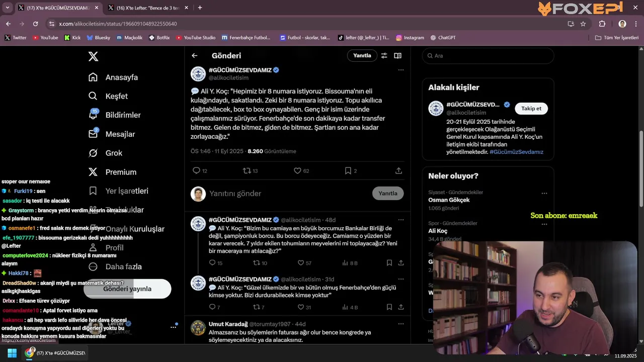Open Yer İşaretleri bookmarks
The height and width of the screenshot is (362, 644).
(118, 191)
